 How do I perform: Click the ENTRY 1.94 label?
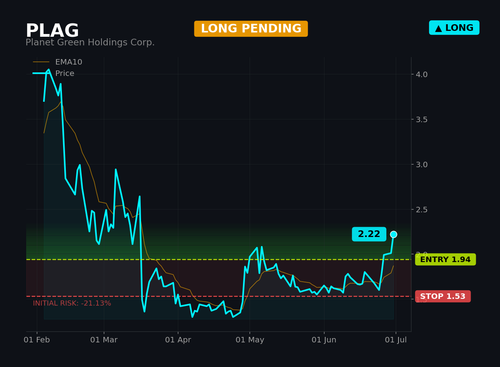tap(445, 259)
